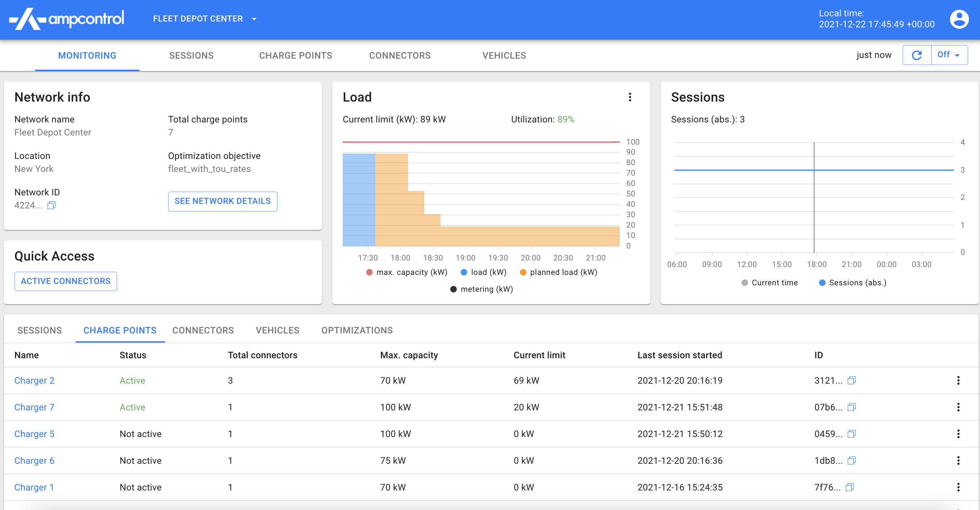
Task: Copy Charger 6 ID to clipboard
Action: (851, 460)
